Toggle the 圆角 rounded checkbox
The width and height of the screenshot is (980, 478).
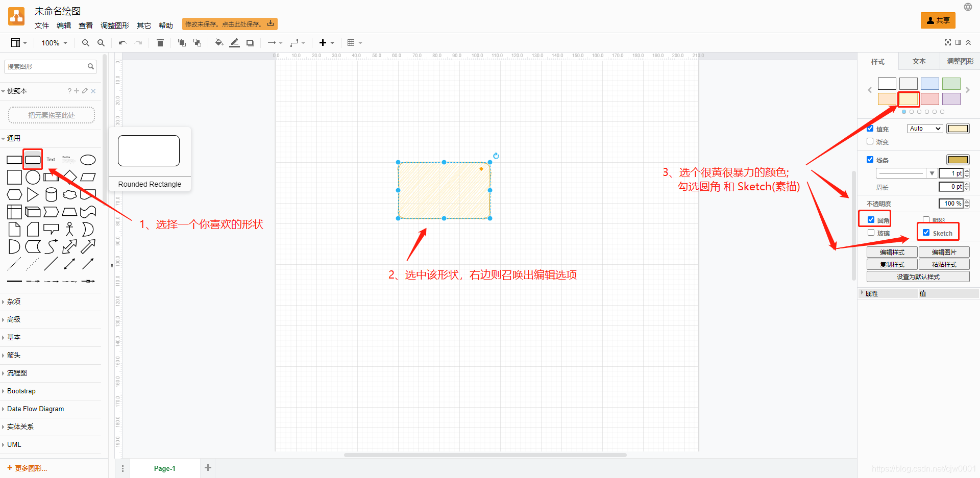[x=871, y=220]
